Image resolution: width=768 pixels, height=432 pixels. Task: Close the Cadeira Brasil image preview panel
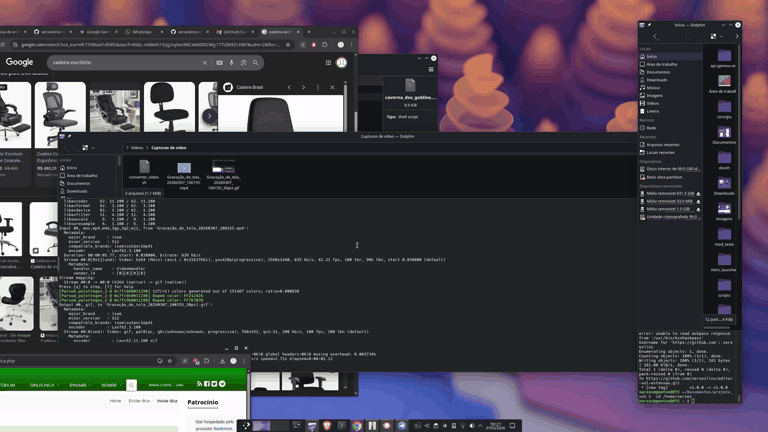(x=333, y=87)
